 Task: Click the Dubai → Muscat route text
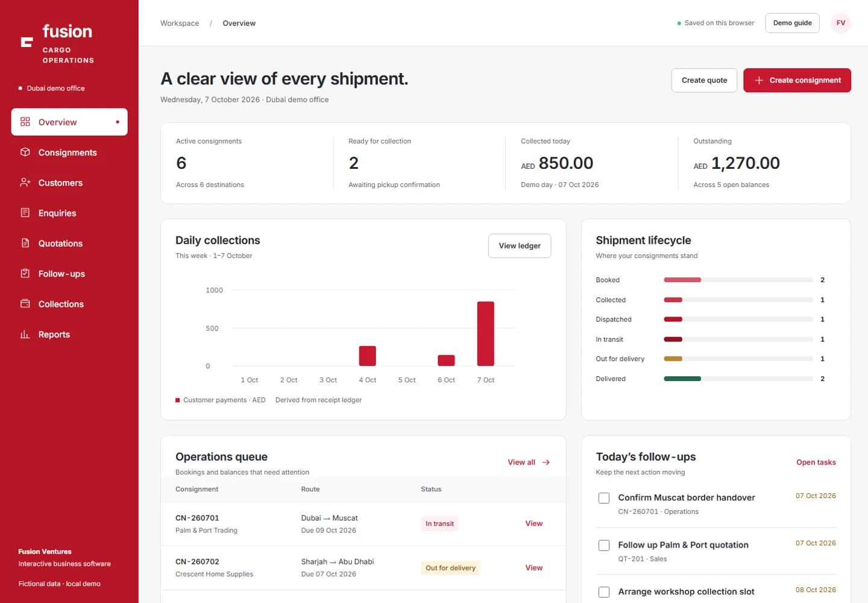point(329,518)
